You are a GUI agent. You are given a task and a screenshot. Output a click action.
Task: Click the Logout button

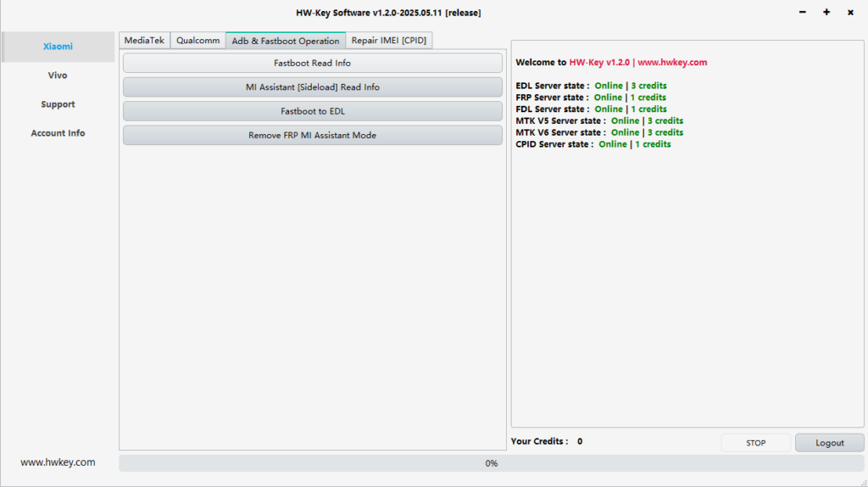[x=829, y=443]
